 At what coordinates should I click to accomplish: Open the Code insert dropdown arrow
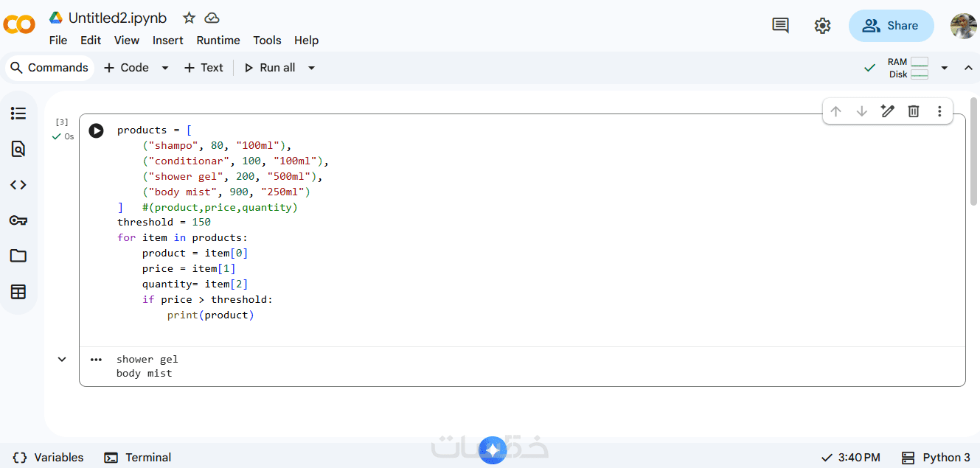[165, 68]
